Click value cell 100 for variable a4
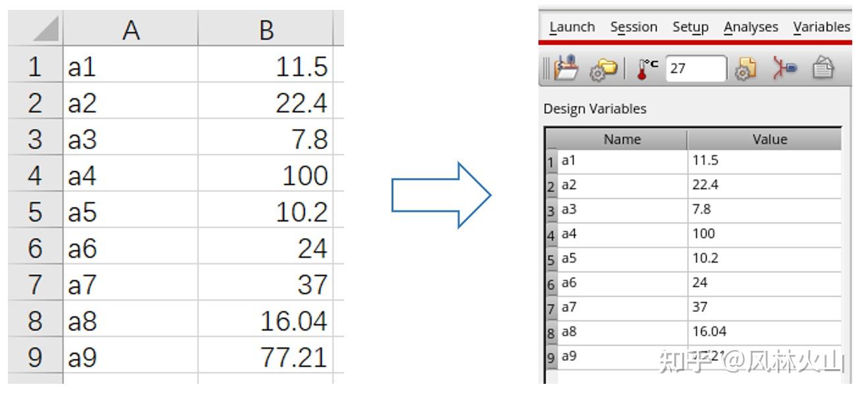The height and width of the screenshot is (397, 868). [x=765, y=233]
